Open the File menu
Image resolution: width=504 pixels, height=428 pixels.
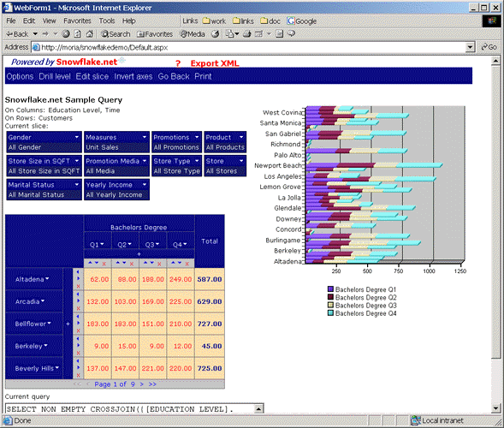pos(11,21)
